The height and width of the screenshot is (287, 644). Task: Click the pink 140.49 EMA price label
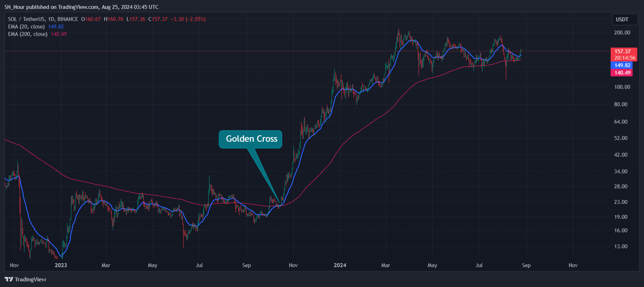[x=622, y=73]
